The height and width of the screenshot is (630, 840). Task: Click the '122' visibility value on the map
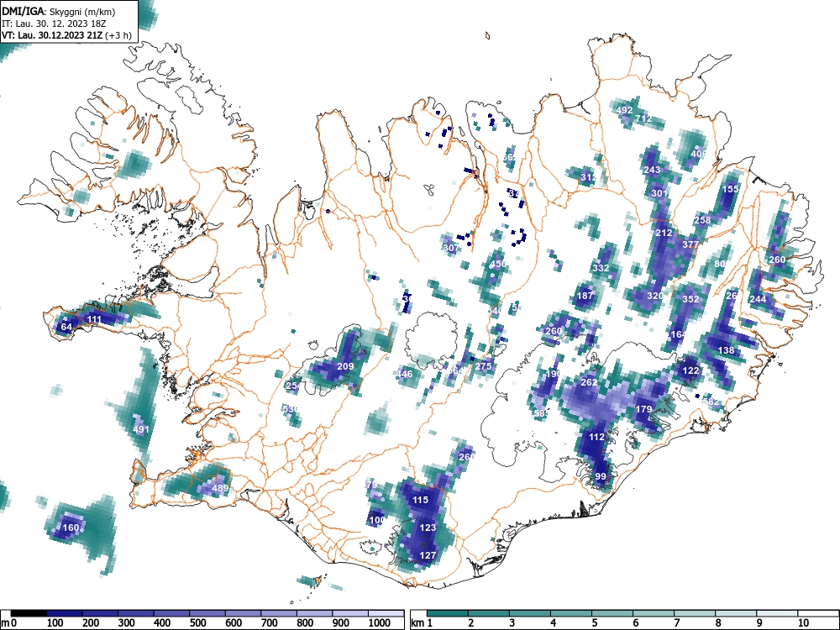tap(691, 370)
